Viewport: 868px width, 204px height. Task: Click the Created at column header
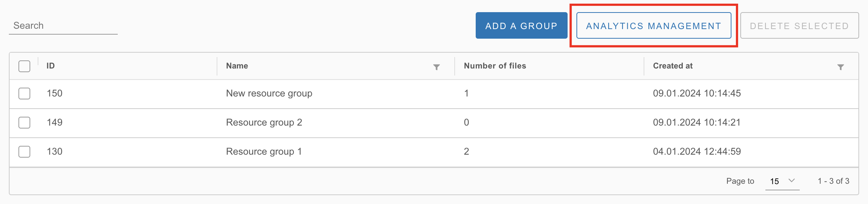point(672,66)
